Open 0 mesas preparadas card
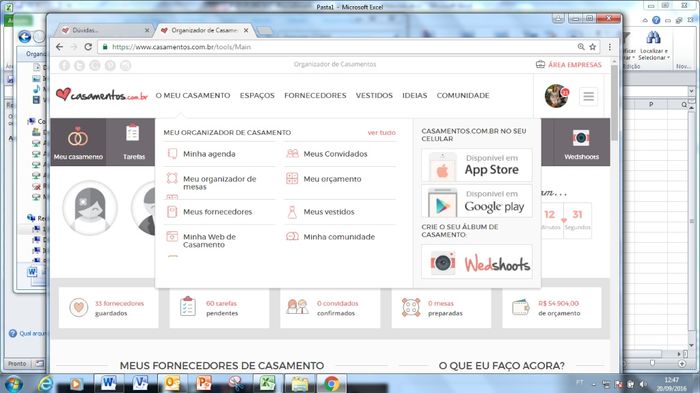700x393 pixels. [x=441, y=308]
